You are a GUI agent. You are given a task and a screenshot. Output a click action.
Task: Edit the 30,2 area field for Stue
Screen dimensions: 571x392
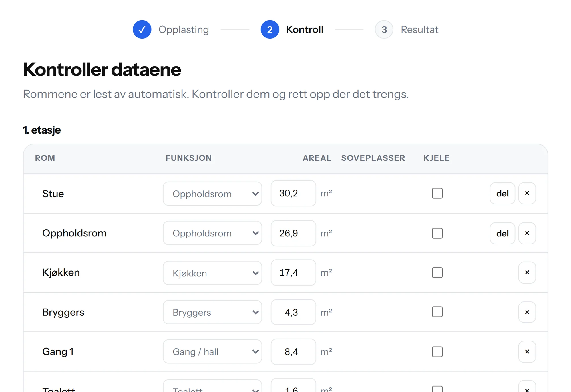click(x=293, y=193)
